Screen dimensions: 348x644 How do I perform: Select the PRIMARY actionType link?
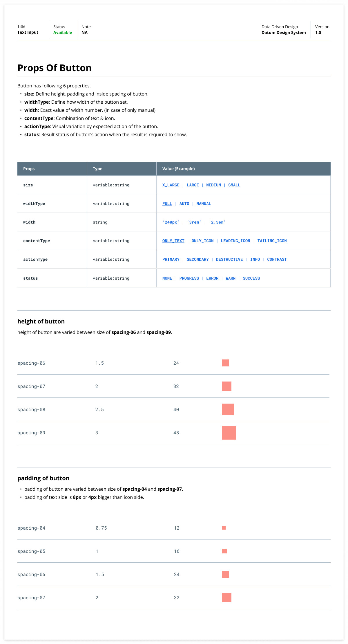point(171,259)
